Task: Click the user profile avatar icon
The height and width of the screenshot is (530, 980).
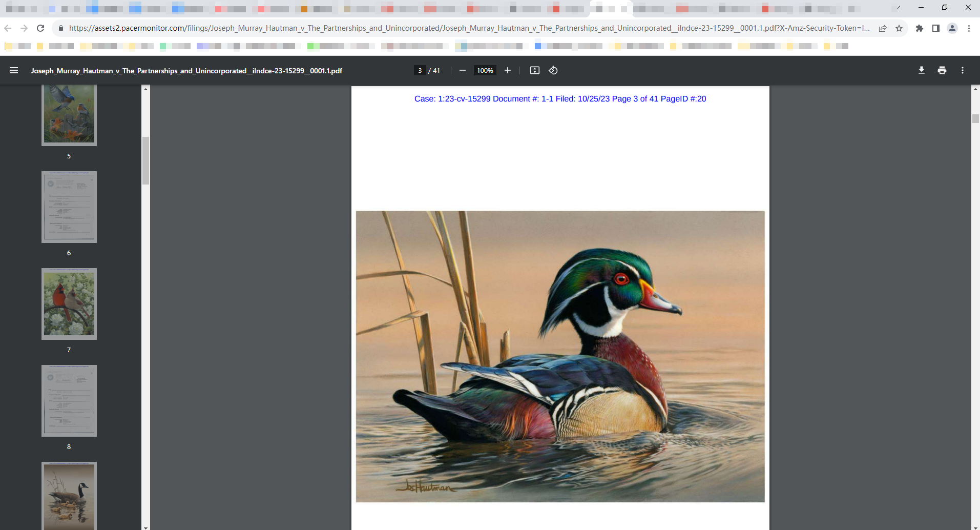Action: [x=952, y=28]
